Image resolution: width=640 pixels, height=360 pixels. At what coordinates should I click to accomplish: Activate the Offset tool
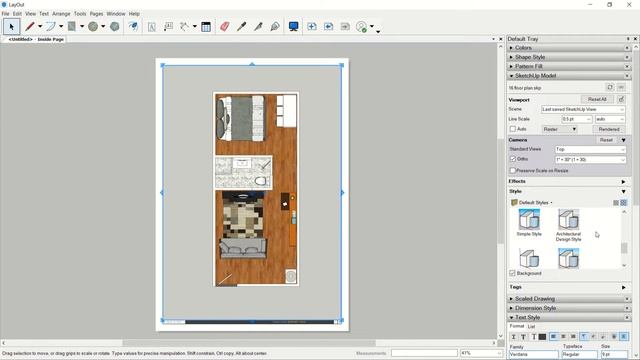click(133, 27)
